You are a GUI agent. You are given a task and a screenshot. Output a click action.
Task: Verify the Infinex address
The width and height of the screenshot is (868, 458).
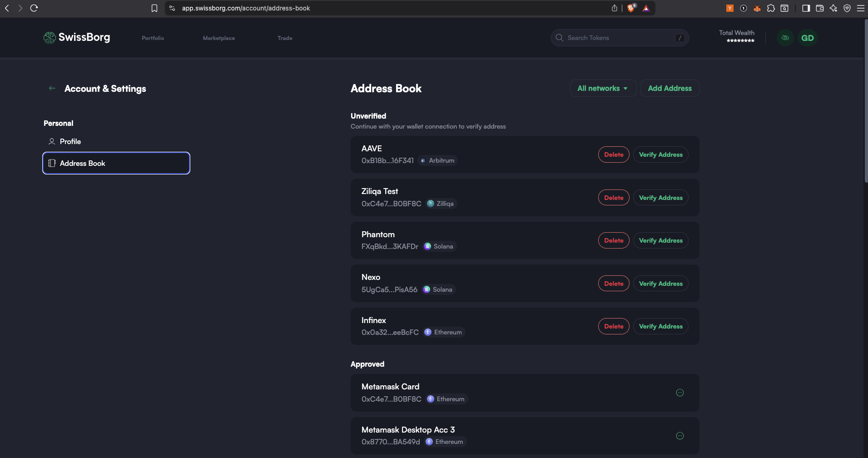point(661,326)
